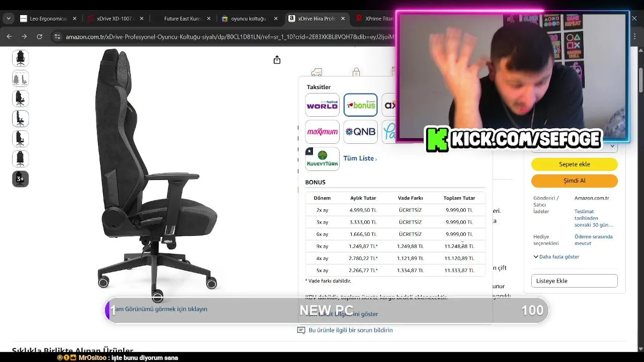Switch to the oyuncu koltuğu tab
The image size is (644, 362).
pos(249,19)
